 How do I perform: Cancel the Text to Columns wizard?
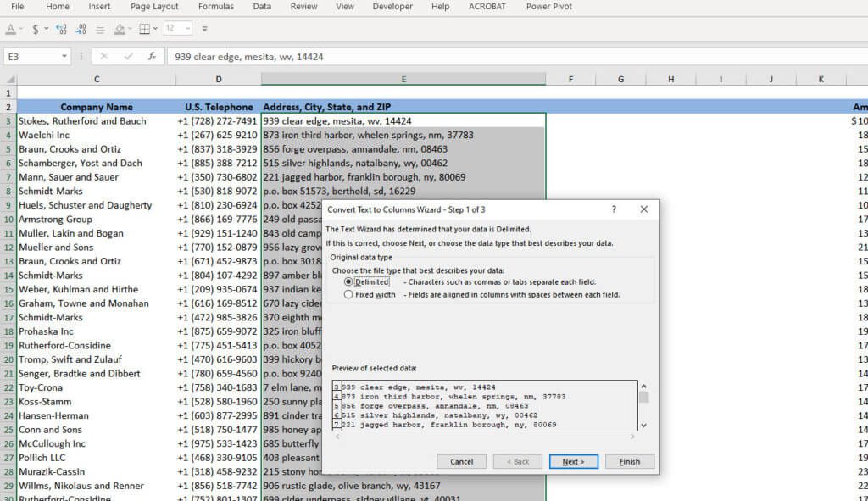click(x=461, y=461)
